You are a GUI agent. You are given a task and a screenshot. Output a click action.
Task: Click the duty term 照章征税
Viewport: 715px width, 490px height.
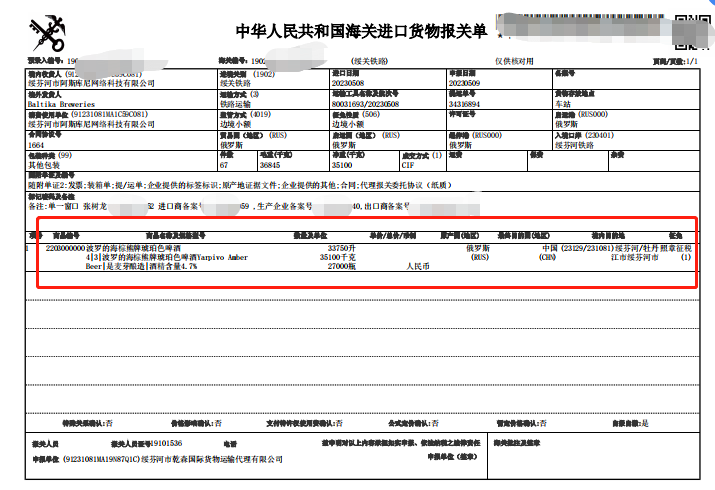click(x=676, y=248)
